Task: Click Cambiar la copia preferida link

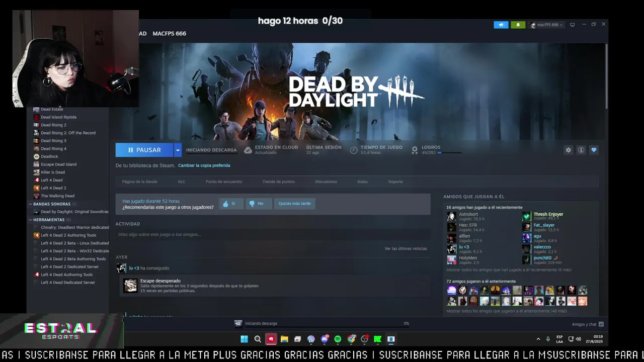Action: (x=204, y=165)
